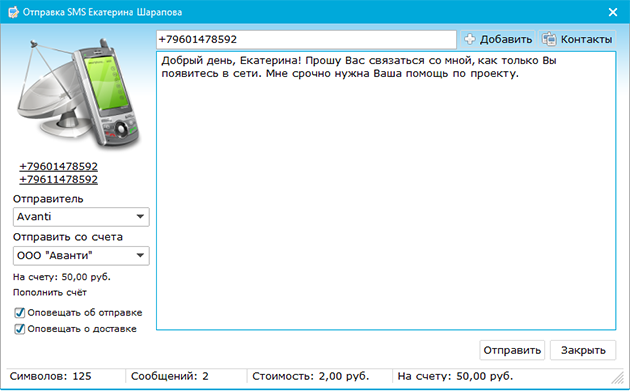Open the Отправитель dropdown showing Avanti
Screen dimensions: 630x391
81,217
